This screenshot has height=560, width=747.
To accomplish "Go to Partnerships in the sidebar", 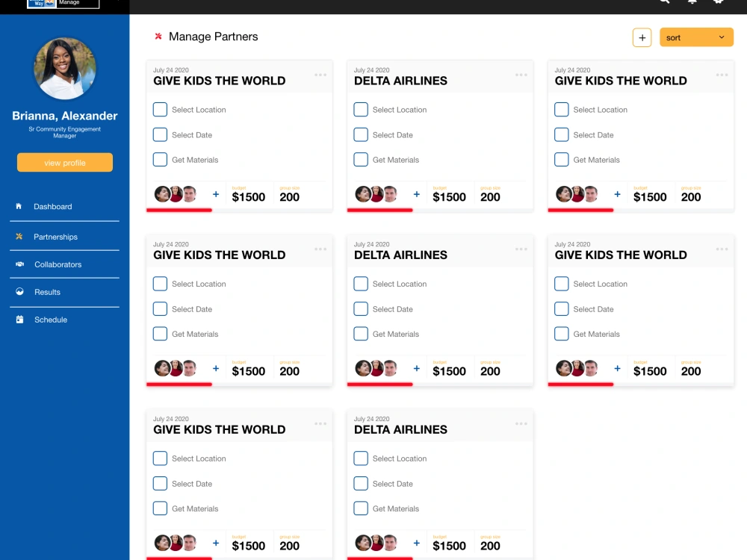I will pos(55,237).
